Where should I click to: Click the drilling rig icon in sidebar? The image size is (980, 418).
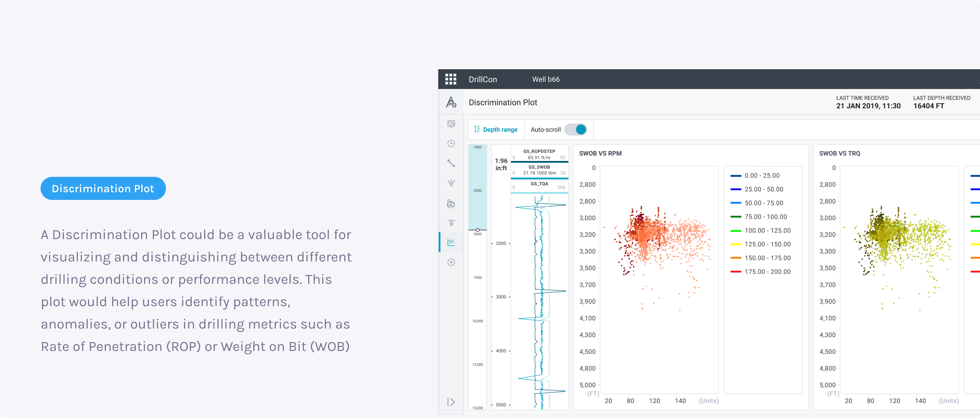(x=451, y=102)
